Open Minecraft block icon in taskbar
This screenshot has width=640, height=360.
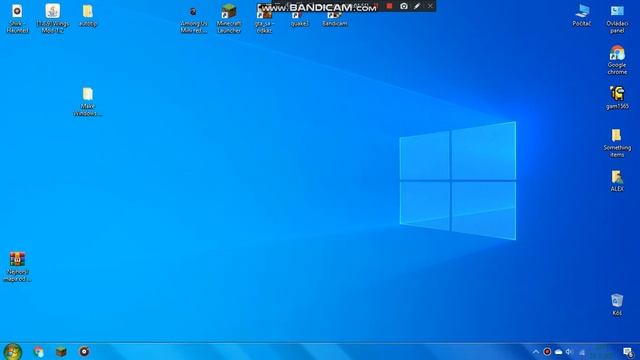[61, 352]
